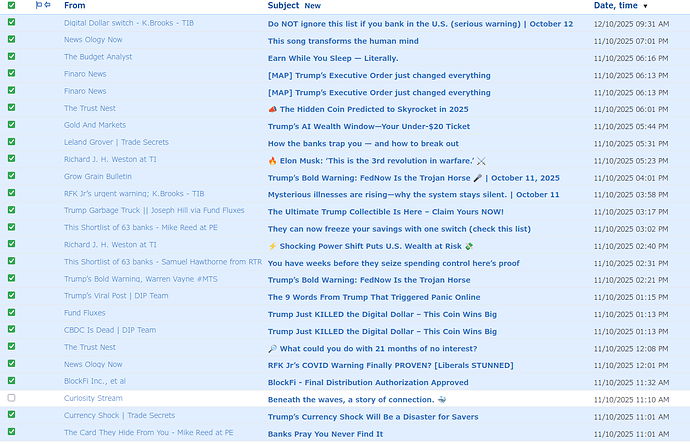Screen dimensions: 690x444
Task: Click the megaphone emoji in Hidden Coin subject
Action: tap(273, 109)
